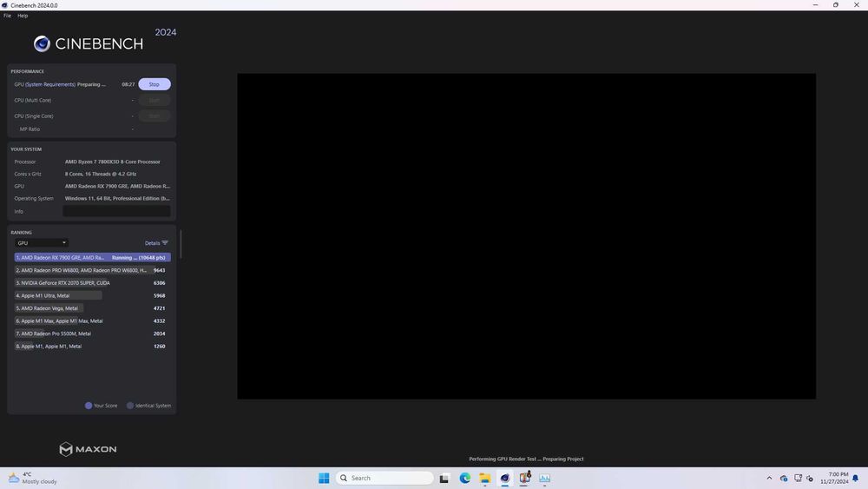The width and height of the screenshot is (868, 489).
Task: Click the ranking panel scrollbar
Action: [x=181, y=244]
